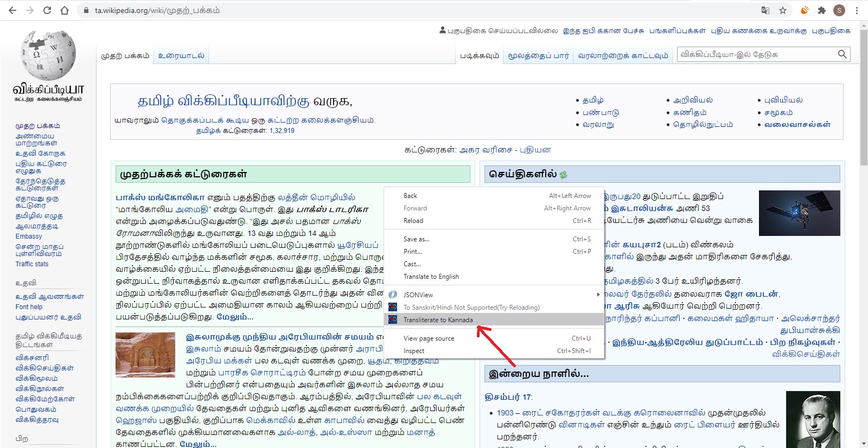The width and height of the screenshot is (868, 448).
Task: Open the மூலத்தைப் பார் tab
Action: pyautogui.click(x=538, y=55)
